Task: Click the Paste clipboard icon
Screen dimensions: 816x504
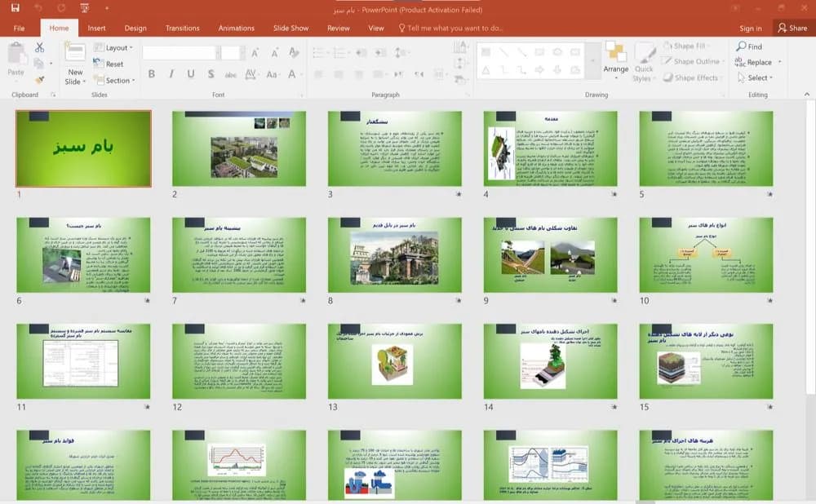Action: tap(16, 54)
